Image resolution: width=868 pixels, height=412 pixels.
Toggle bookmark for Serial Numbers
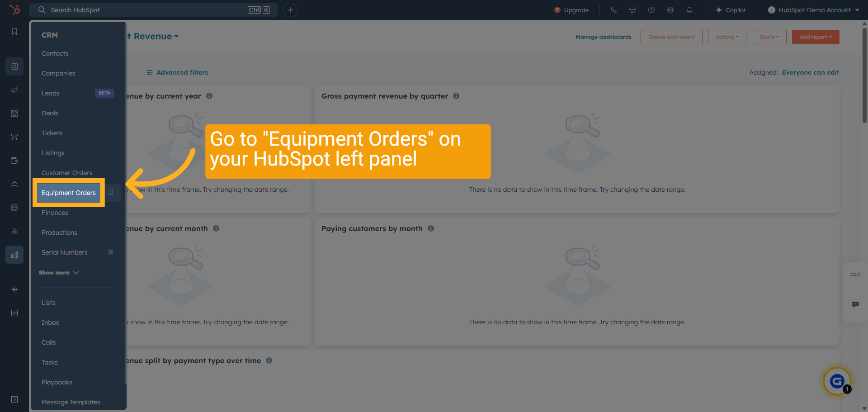click(111, 252)
